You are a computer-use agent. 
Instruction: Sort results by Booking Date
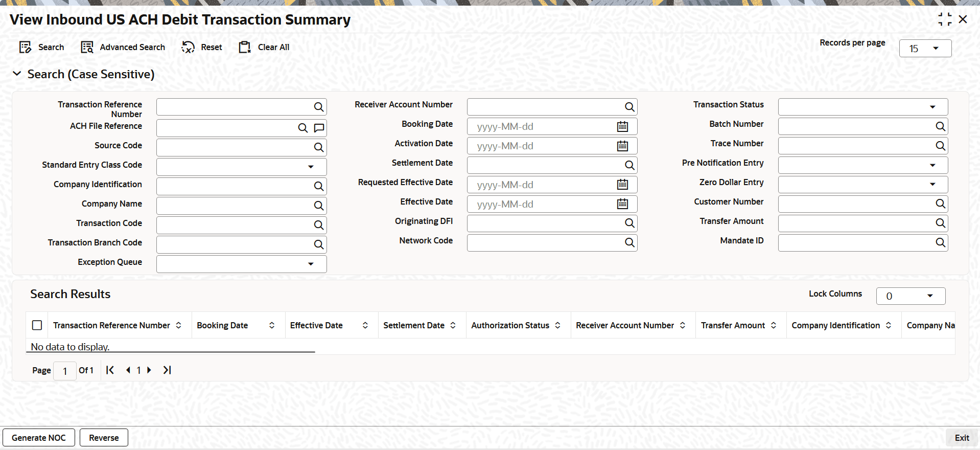[x=272, y=325]
